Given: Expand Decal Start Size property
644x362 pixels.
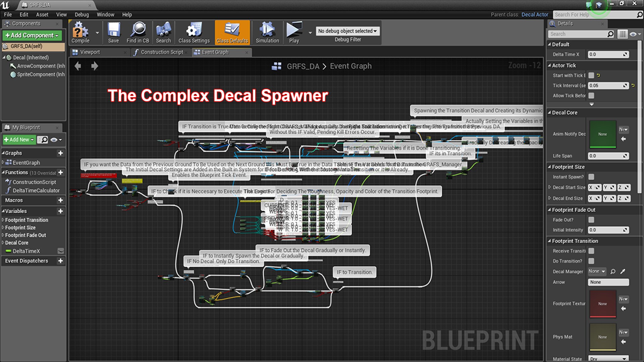Looking at the screenshot, I should pos(549,187).
